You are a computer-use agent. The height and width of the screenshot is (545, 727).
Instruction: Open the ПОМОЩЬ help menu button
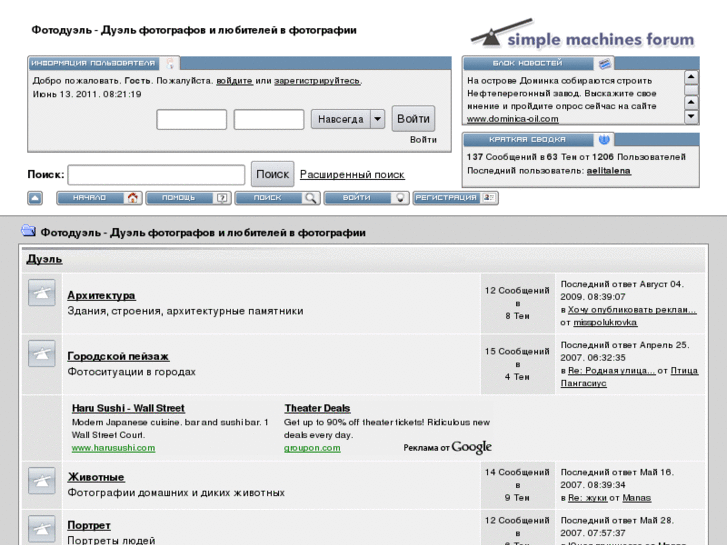(188, 198)
